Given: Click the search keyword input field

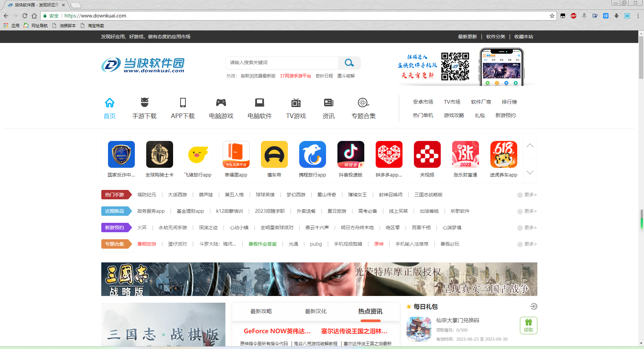Looking at the screenshot, I should pyautogui.click(x=282, y=63).
